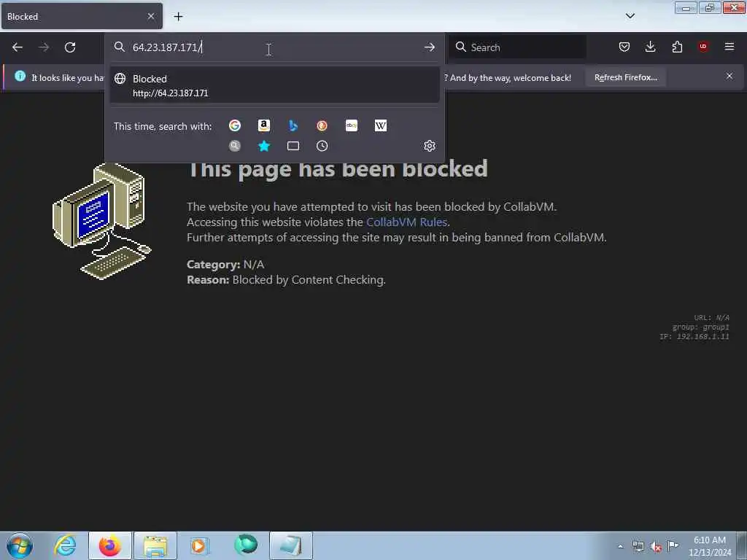This screenshot has width=747, height=560.
Task: Reload the current page
Action: pyautogui.click(x=70, y=47)
